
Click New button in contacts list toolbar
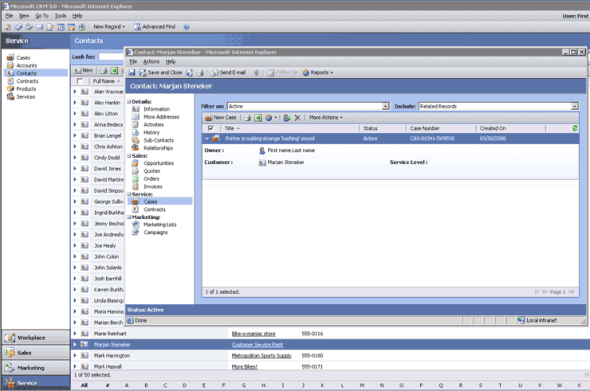83,70
